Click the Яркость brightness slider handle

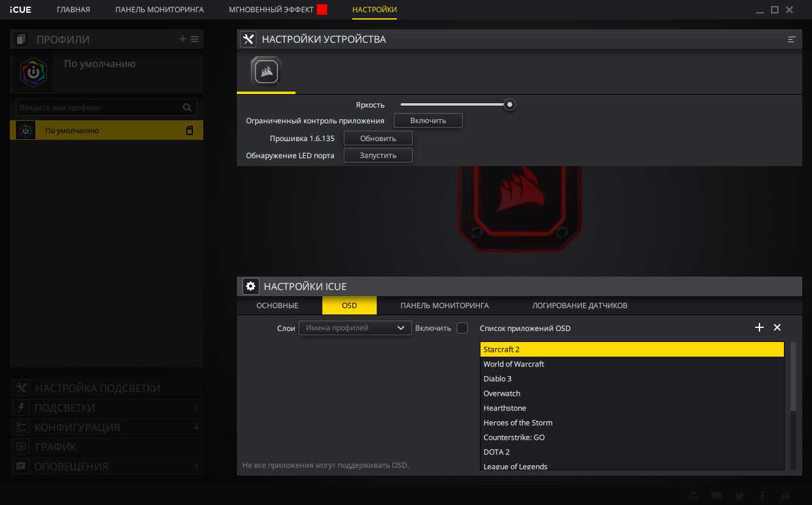pos(510,104)
